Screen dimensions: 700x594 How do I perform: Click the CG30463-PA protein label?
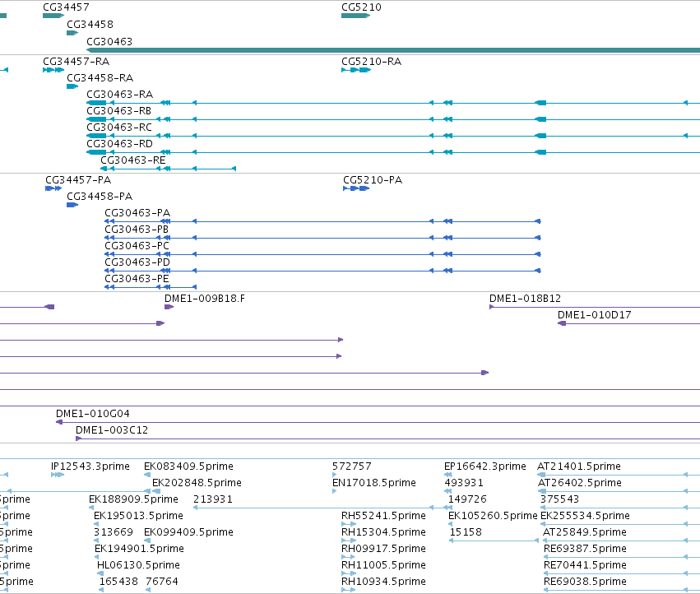click(x=137, y=213)
